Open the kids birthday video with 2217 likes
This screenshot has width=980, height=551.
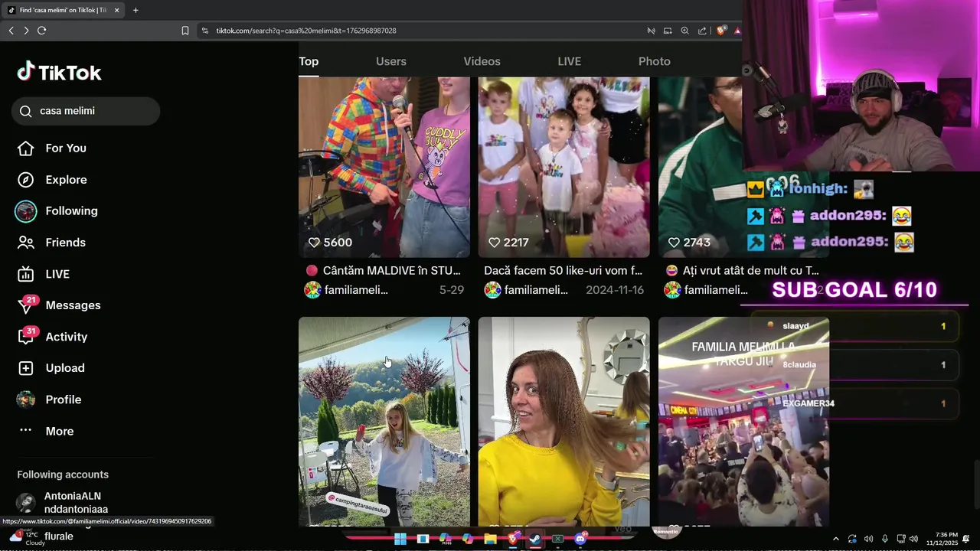564,167
